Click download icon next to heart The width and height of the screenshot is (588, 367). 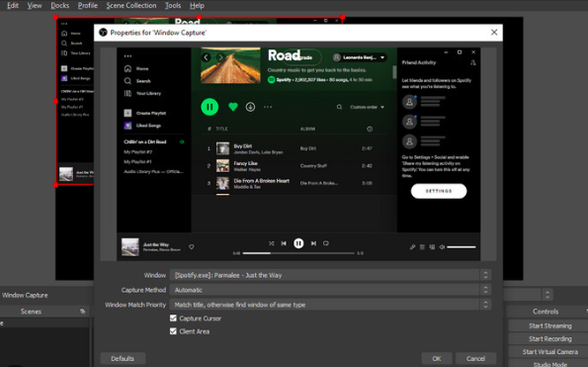[x=250, y=107]
